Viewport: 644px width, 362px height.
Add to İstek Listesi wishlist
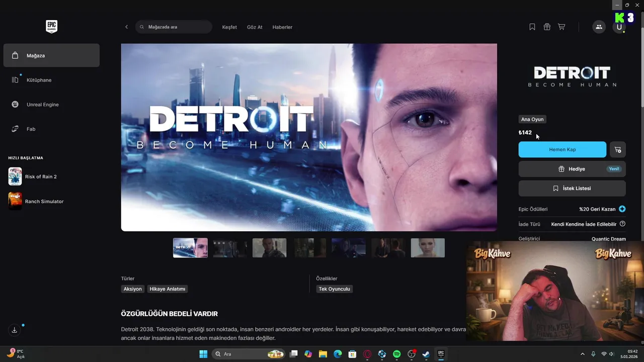[x=572, y=189]
